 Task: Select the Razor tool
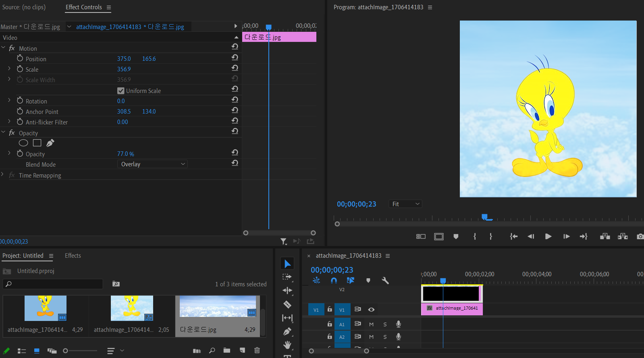(287, 304)
